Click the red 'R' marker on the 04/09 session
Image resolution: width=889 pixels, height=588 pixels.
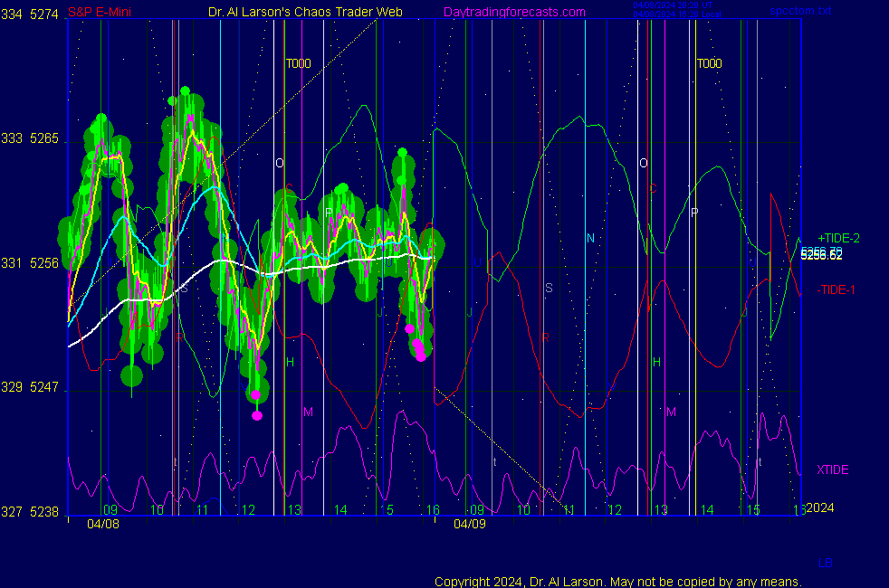545,337
